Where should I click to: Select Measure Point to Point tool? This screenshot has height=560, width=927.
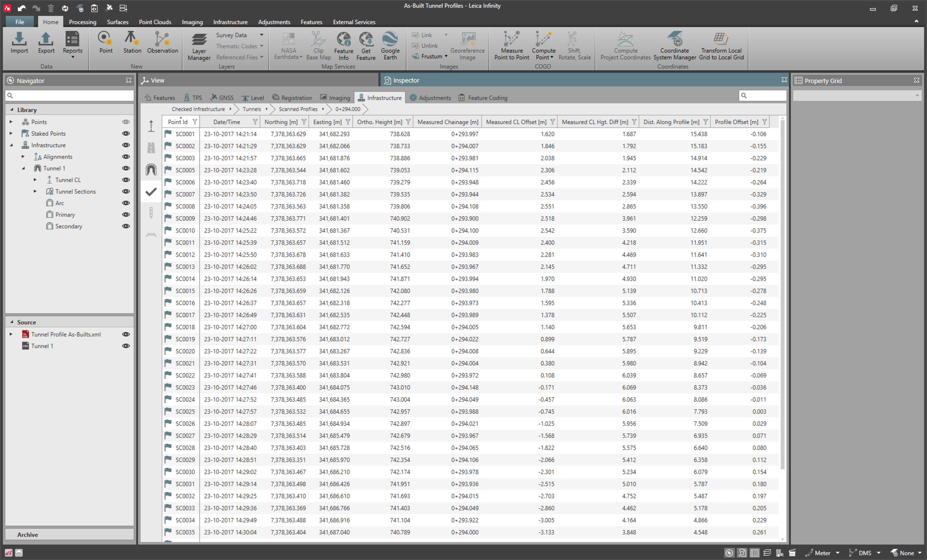511,46
